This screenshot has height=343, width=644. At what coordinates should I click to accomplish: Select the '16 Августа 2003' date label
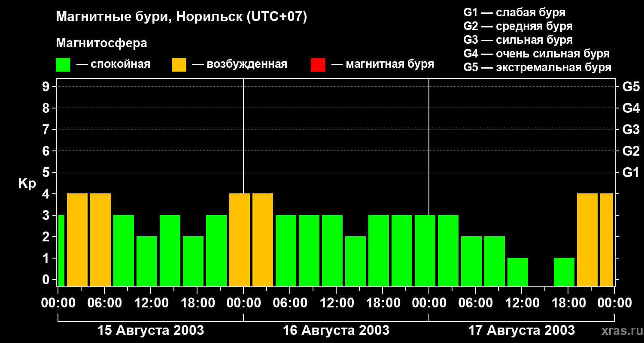point(336,331)
